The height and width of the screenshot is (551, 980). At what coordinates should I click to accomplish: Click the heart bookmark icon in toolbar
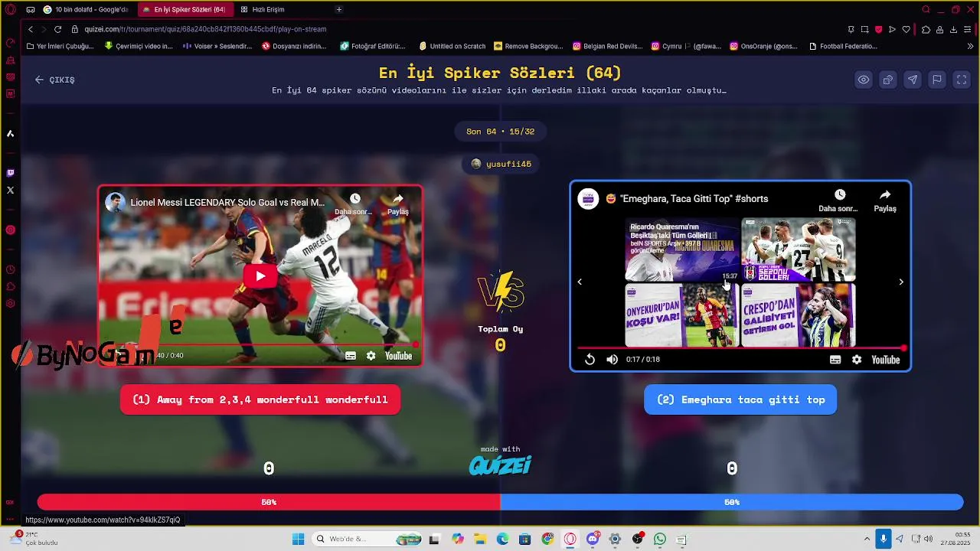coord(906,29)
